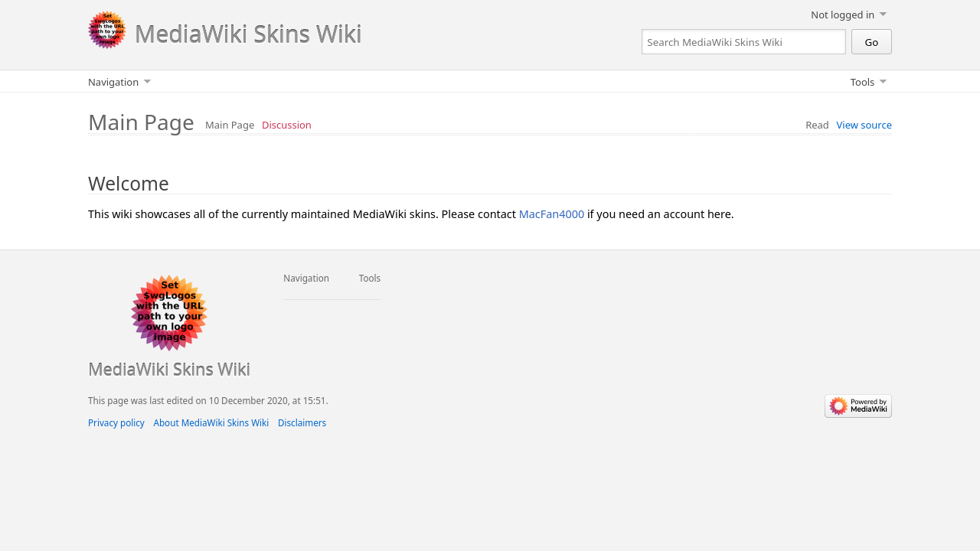
Task: Click the footer Tools heading
Action: [x=370, y=279]
